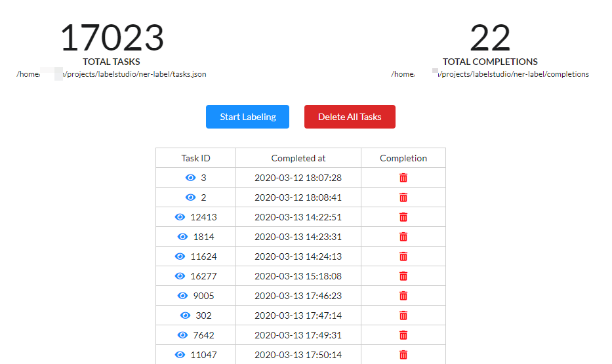Select the Completion column header
Viewport: 612px width, 364px height.
point(403,158)
